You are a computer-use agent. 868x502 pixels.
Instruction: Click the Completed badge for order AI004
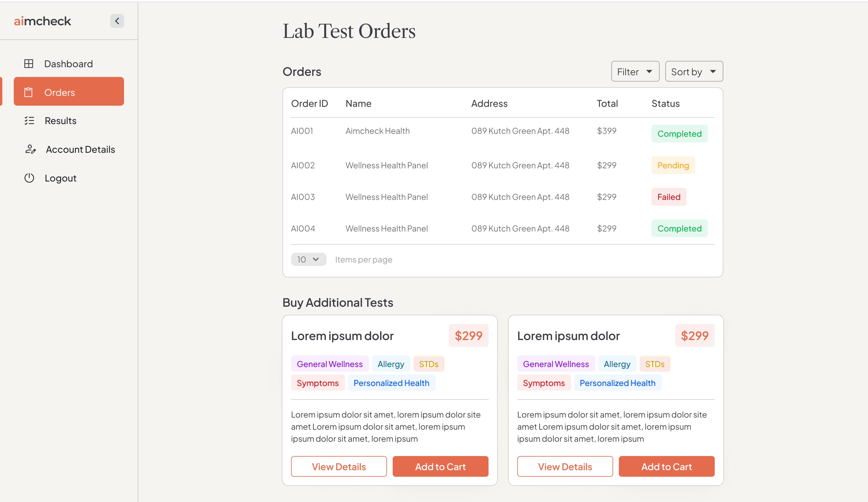coord(679,228)
